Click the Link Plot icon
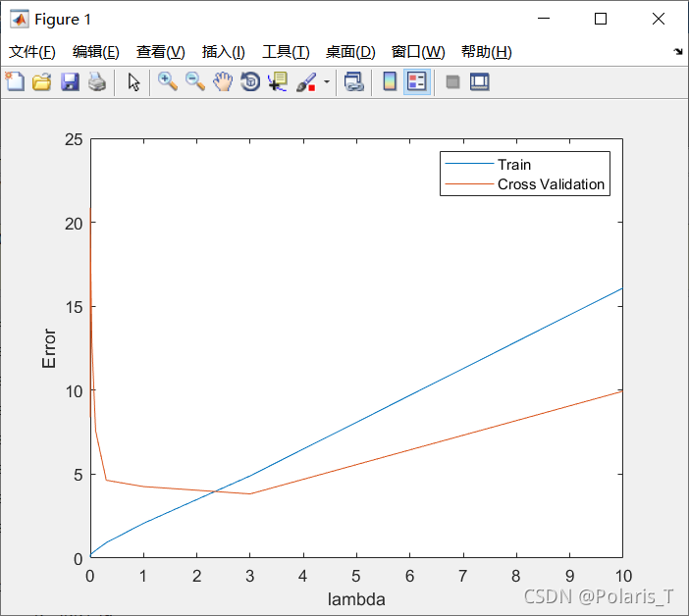The width and height of the screenshot is (689, 616). (x=354, y=81)
